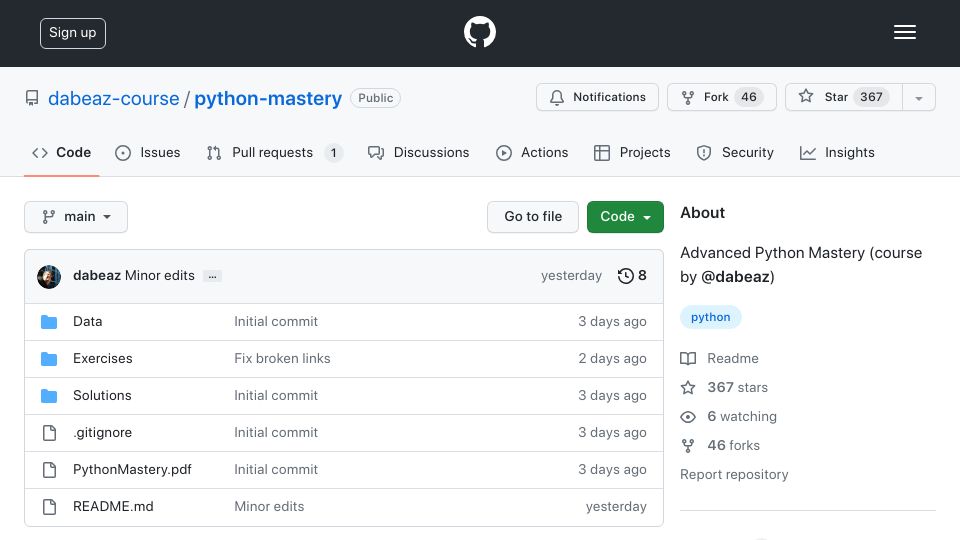Expand the green Code dropdown
This screenshot has height=540, width=960.
[x=625, y=217]
